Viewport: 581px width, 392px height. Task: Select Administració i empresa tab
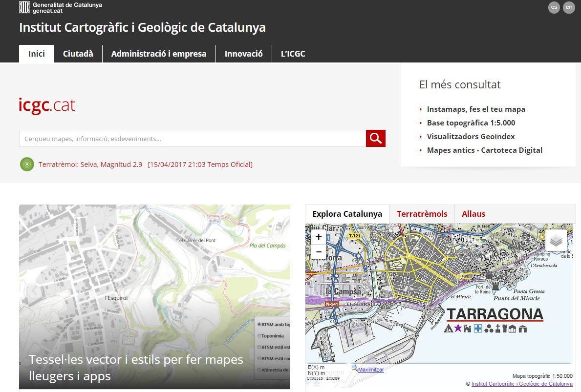159,54
